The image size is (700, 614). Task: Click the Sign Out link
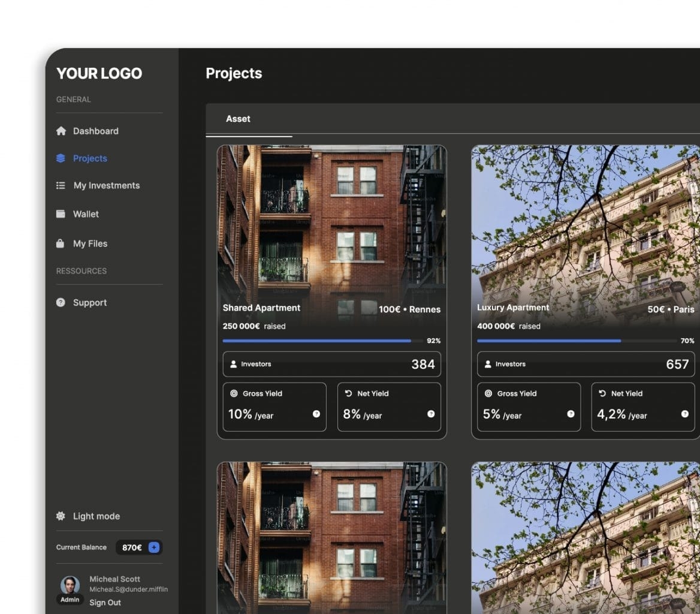(x=105, y=603)
